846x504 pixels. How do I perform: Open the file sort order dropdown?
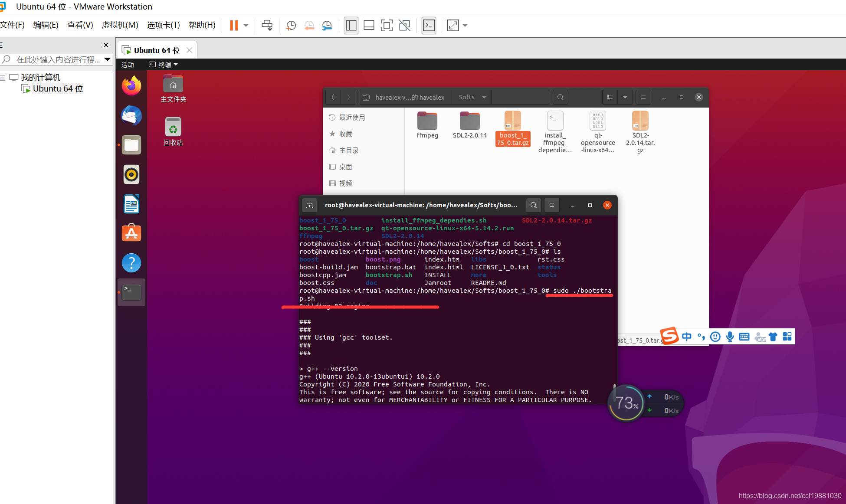(x=625, y=97)
